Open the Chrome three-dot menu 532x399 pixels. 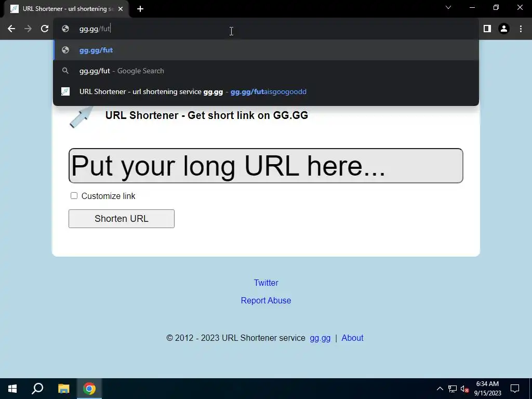[x=521, y=29]
